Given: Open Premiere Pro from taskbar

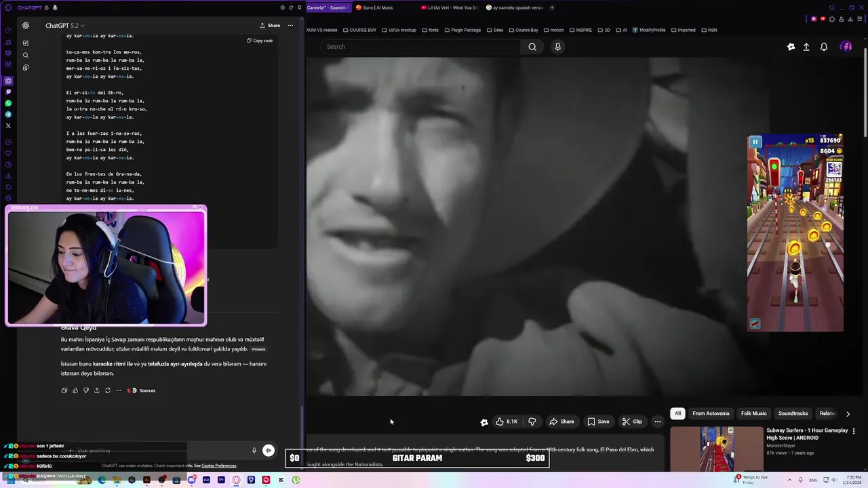Looking at the screenshot, I should pos(221,480).
